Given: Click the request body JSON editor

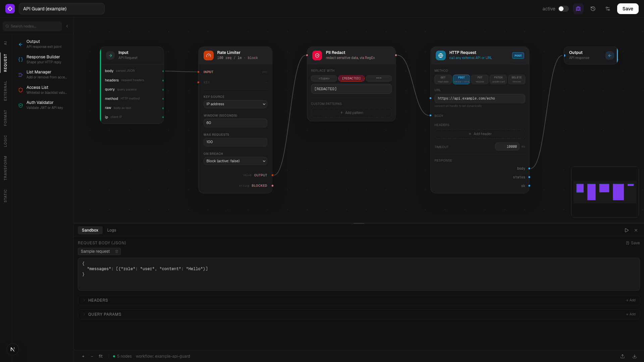Looking at the screenshot, I should point(359,274).
